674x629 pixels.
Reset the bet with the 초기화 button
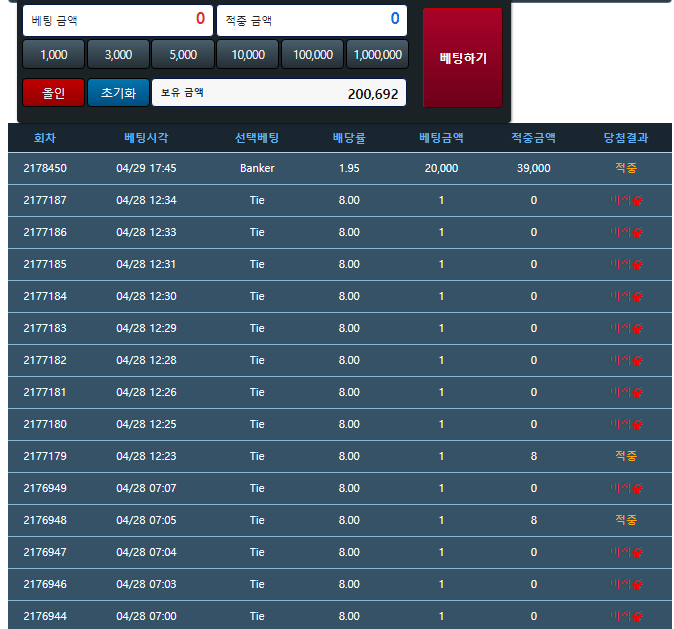point(118,93)
